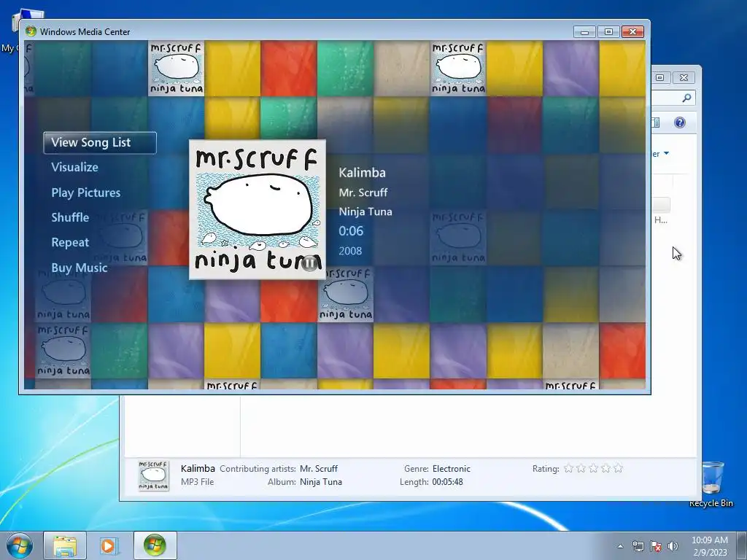Open Windows Explorer from taskbar

pos(65,545)
